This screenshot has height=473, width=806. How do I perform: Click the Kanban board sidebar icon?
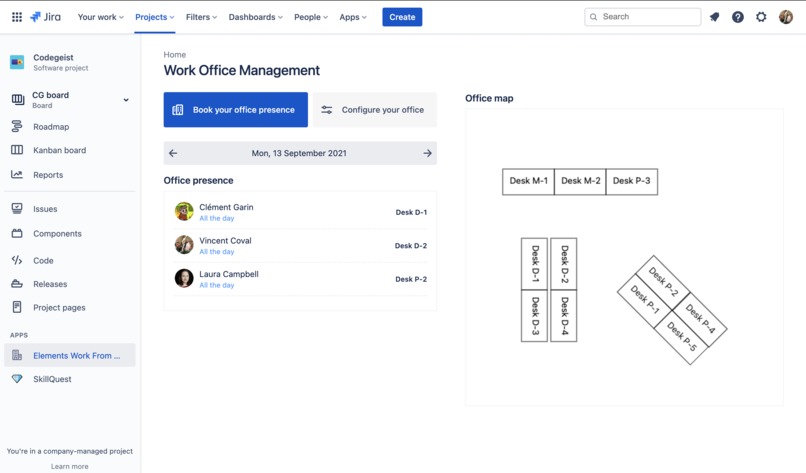coord(17,150)
